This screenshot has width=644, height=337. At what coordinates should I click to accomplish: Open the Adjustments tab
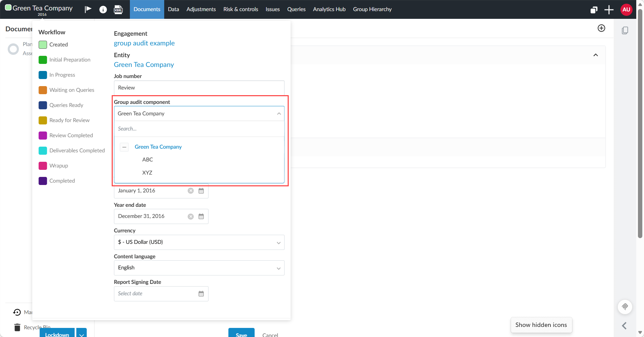pyautogui.click(x=201, y=9)
